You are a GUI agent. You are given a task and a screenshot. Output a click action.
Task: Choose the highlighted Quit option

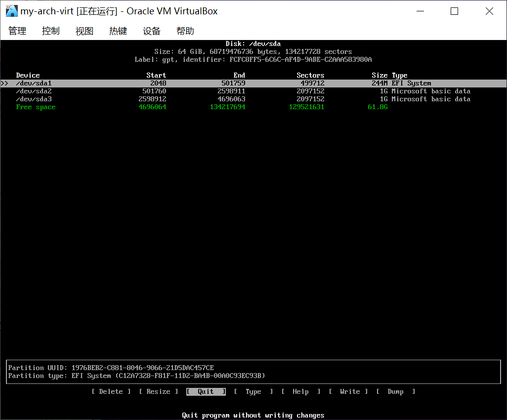click(x=206, y=391)
